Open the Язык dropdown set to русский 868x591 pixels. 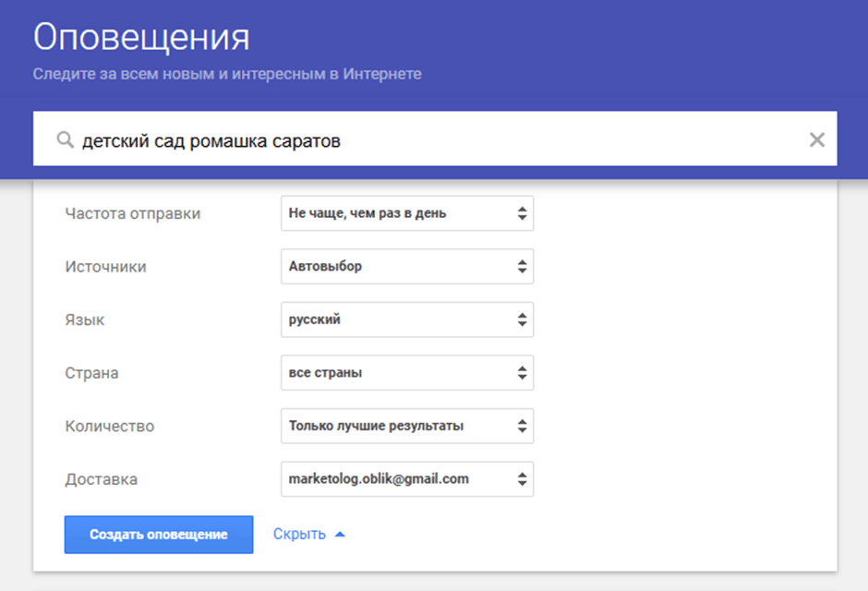406,320
